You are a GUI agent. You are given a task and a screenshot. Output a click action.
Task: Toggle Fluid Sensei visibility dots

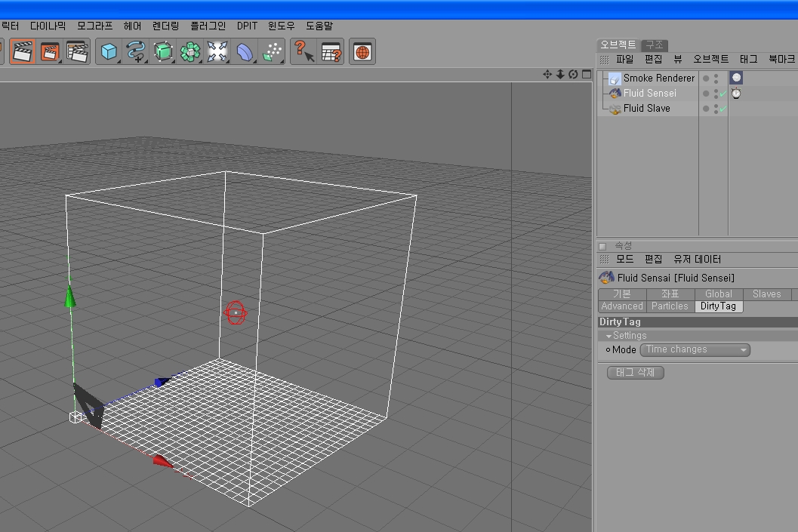click(716, 94)
